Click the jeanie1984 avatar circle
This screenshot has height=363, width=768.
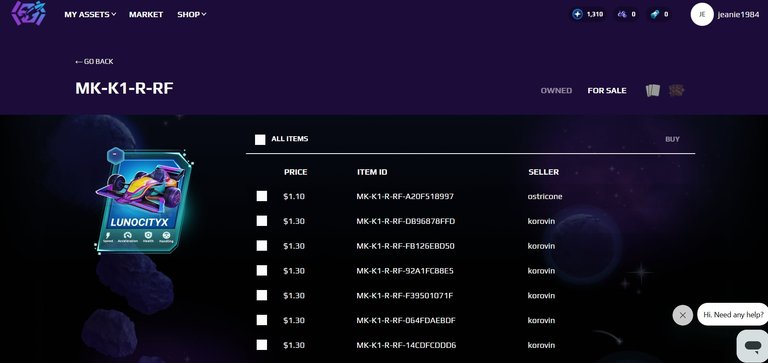pos(702,14)
